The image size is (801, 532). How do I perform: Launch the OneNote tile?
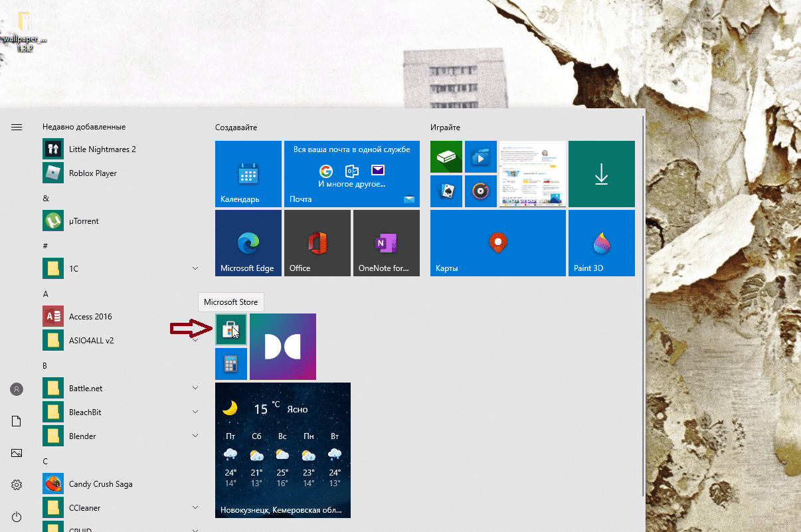386,243
